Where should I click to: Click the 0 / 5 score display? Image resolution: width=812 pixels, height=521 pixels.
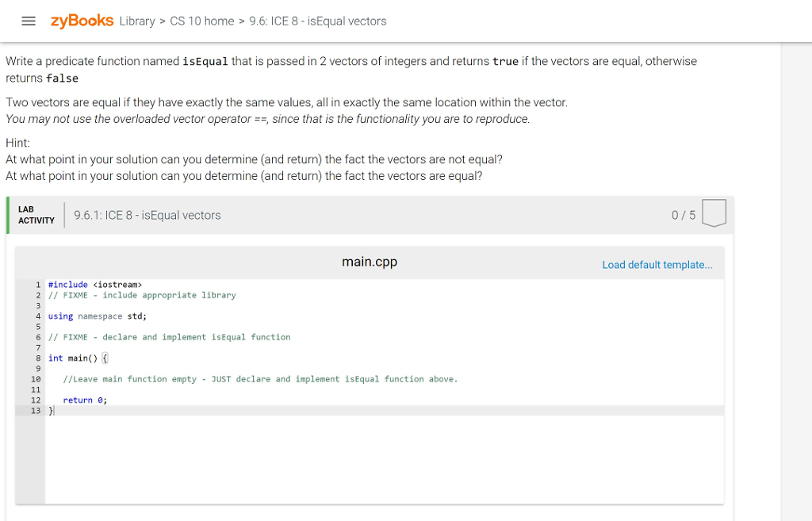[683, 214]
